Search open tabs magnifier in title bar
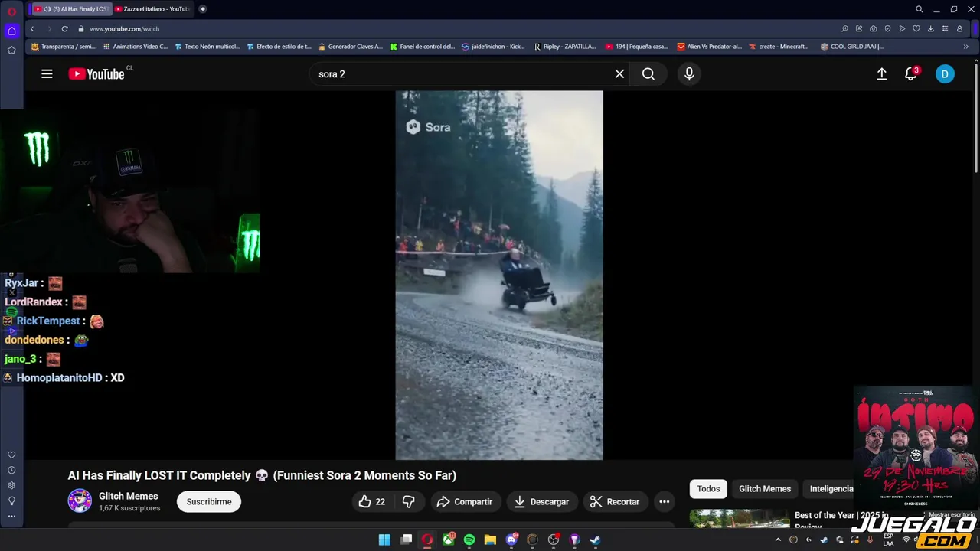 point(919,9)
